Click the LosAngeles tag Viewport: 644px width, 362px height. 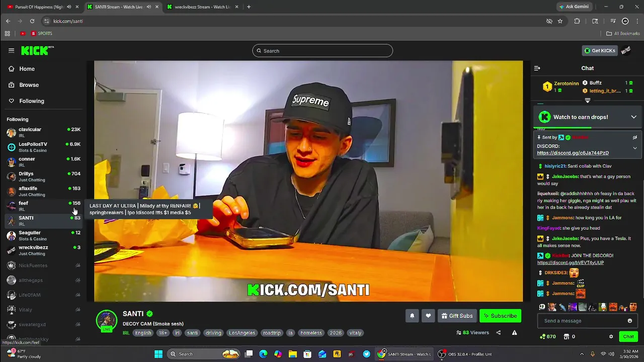[242, 333]
